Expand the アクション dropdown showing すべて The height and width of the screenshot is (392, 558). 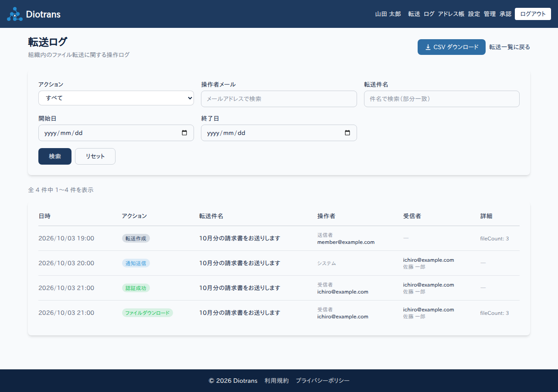pyautogui.click(x=116, y=98)
